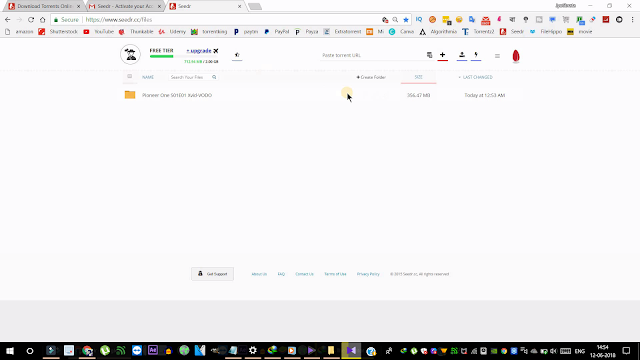Focus the Paste torrent URL field
The height and width of the screenshot is (360, 640).
pyautogui.click(x=372, y=55)
